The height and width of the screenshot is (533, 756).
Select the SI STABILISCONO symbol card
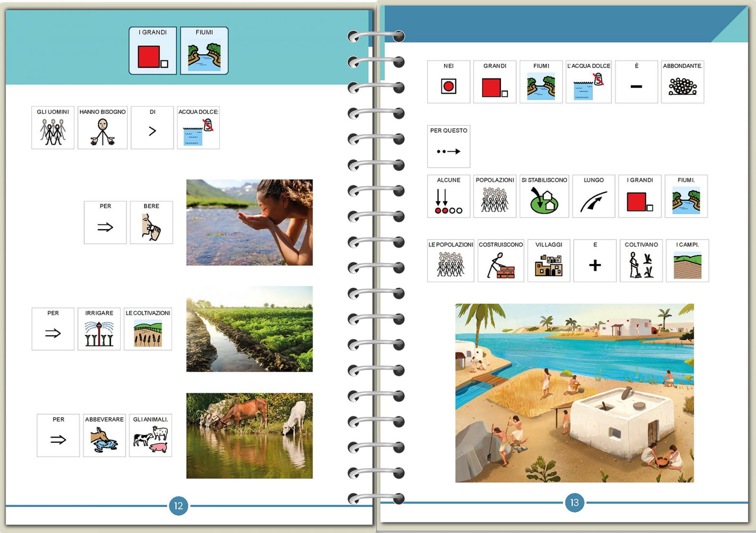(544, 197)
